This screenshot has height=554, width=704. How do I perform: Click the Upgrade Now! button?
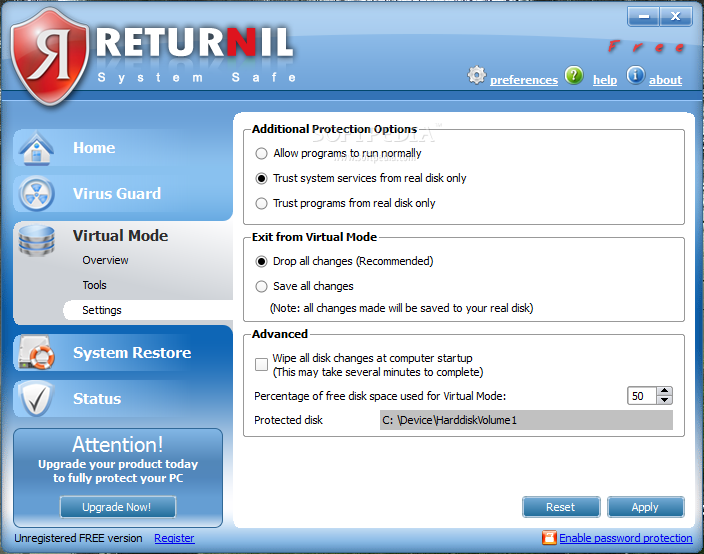tap(118, 507)
